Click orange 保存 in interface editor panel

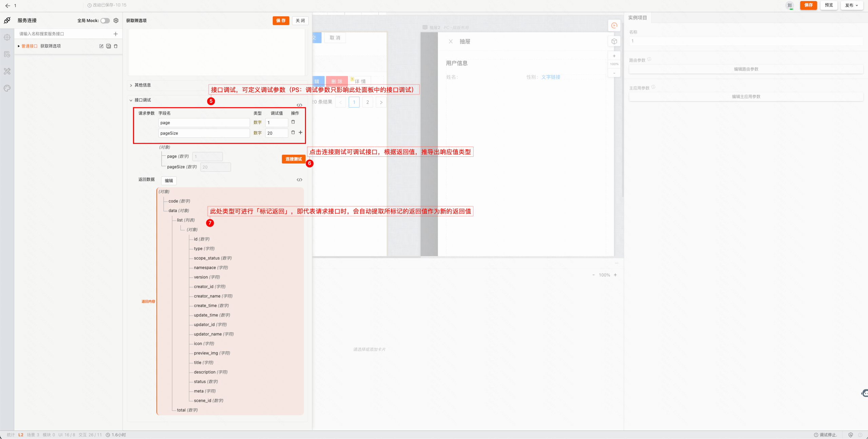click(x=281, y=21)
